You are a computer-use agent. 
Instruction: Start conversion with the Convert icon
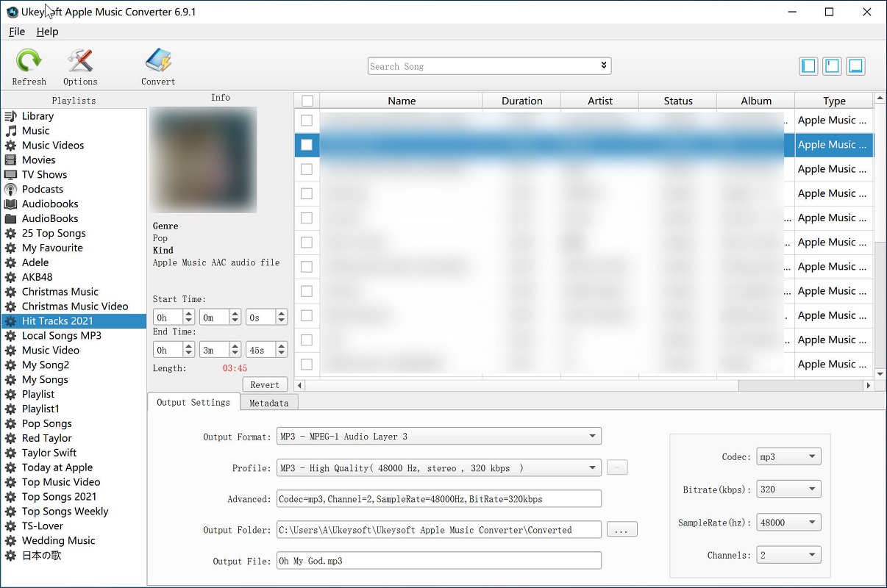(158, 61)
